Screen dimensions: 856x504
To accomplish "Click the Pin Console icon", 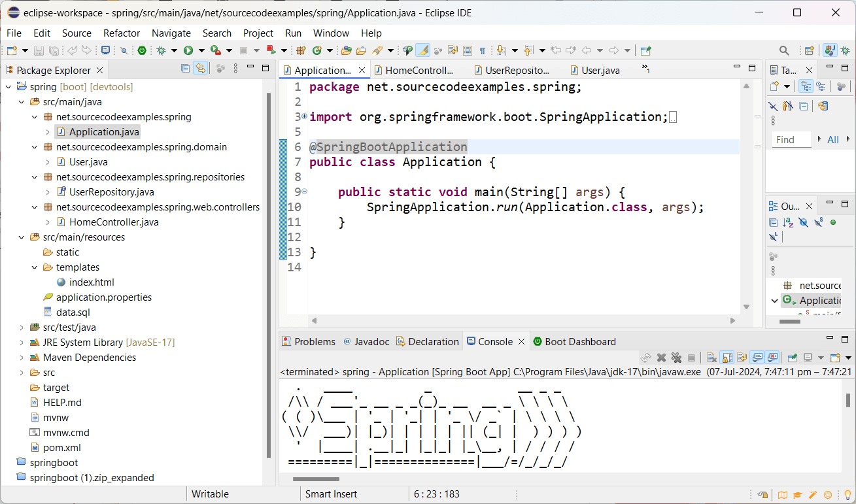I will point(792,358).
